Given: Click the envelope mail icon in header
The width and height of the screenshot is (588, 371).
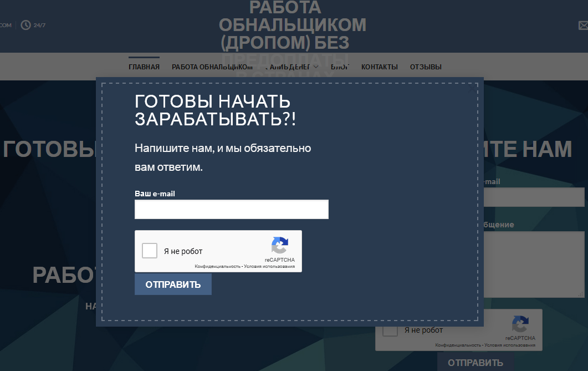Looking at the screenshot, I should click(x=582, y=25).
